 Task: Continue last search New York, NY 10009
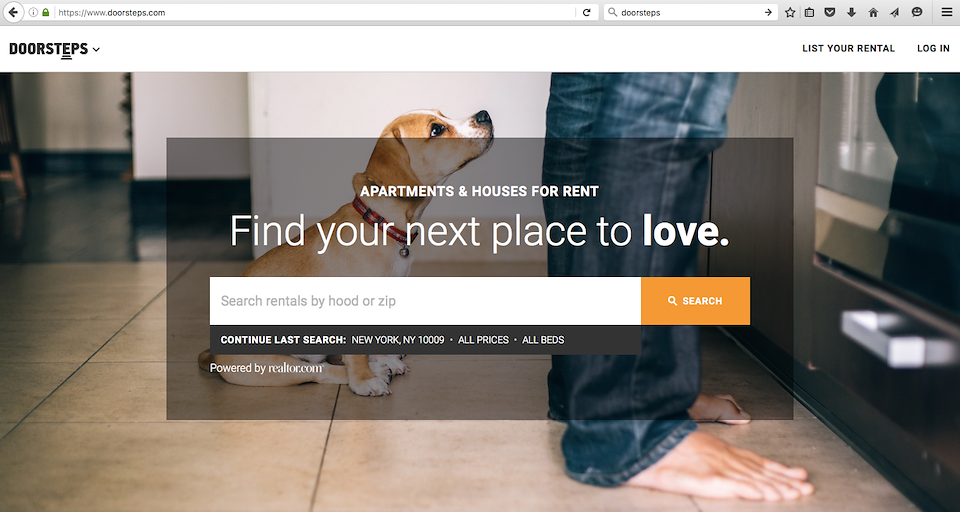tap(398, 340)
